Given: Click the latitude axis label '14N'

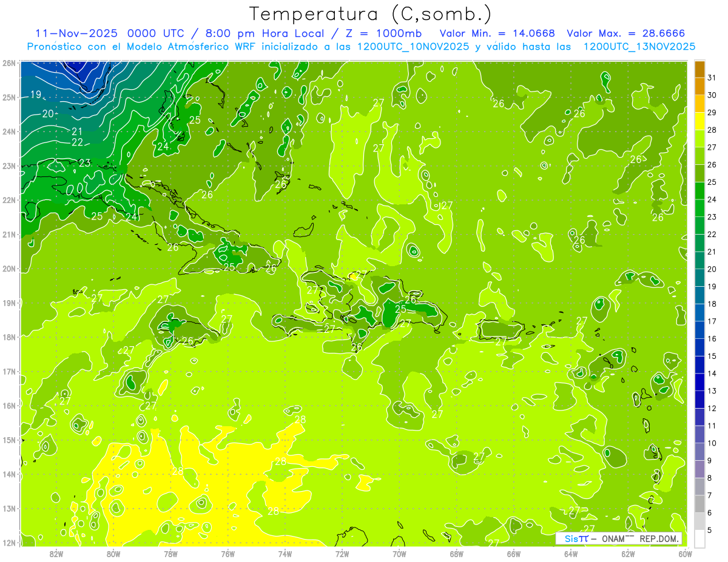Looking at the screenshot, I should [x=8, y=474].
